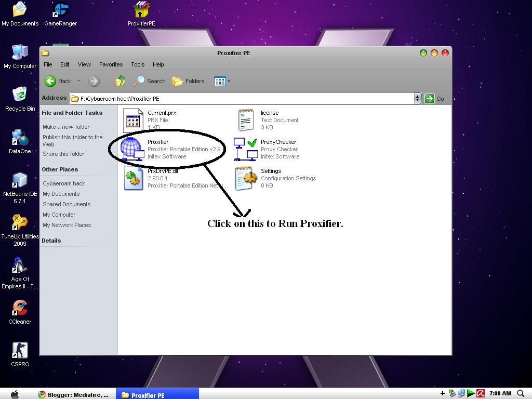
Task: Expand the Details panel
Action: [x=51, y=241]
